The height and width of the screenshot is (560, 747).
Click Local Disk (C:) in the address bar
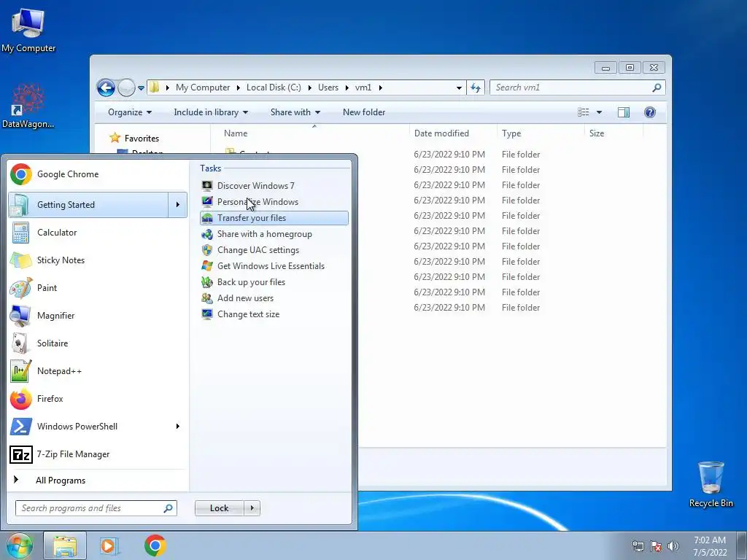[x=274, y=87]
